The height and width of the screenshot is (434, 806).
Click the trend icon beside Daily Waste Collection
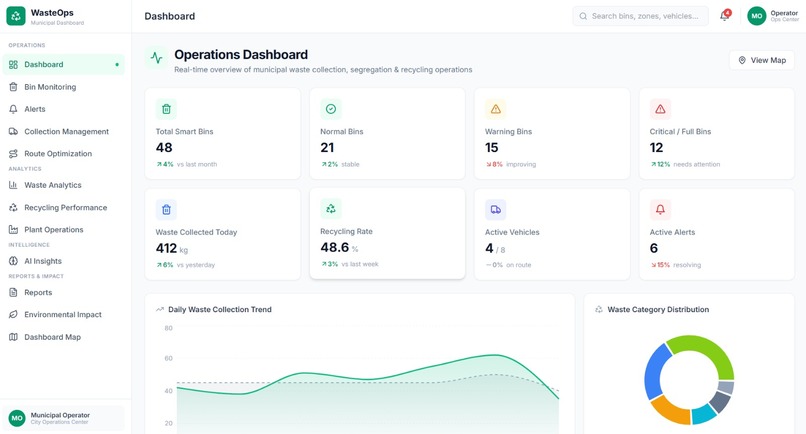click(160, 310)
